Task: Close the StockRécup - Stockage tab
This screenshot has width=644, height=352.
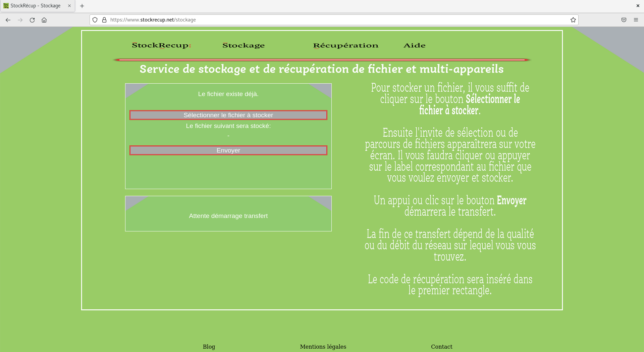Action: point(69,6)
